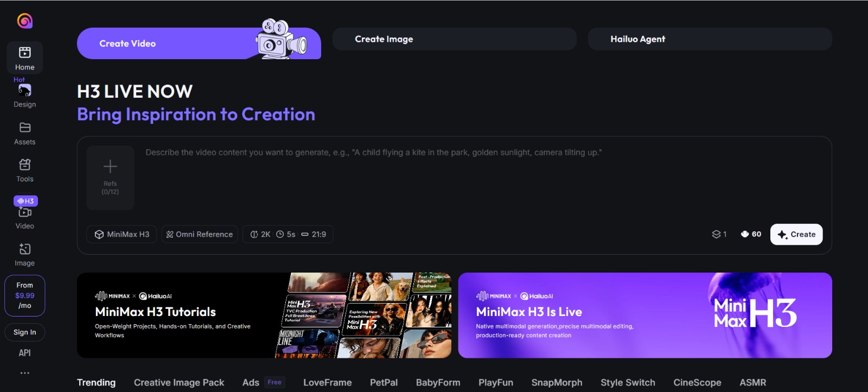Click the "Bring Inspiration to Creation" heading
The width and height of the screenshot is (868, 392).
point(196,114)
